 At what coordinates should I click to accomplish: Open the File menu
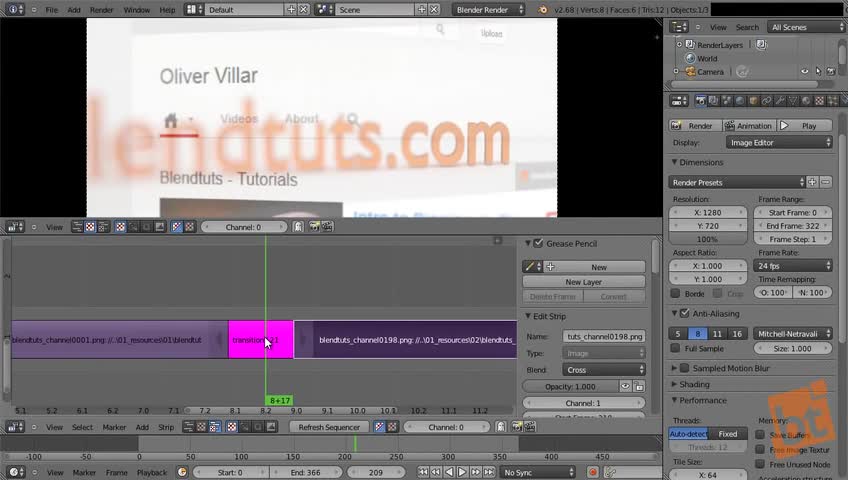(51, 10)
